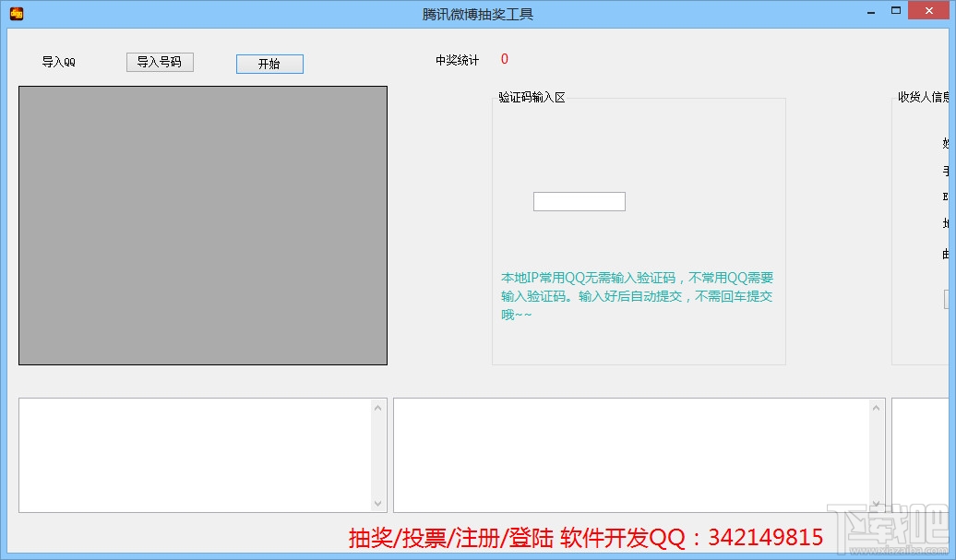Click the 验证码输入区 group title
This screenshot has width=956, height=560.
coord(532,98)
